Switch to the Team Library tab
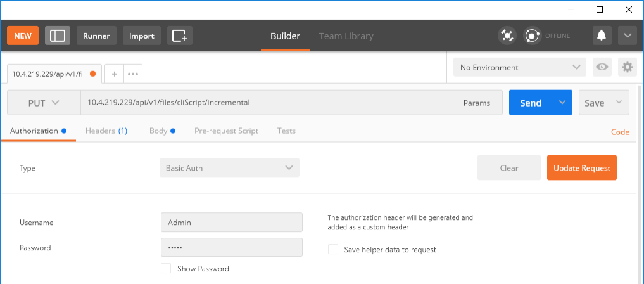The width and height of the screenshot is (644, 284). coord(346,36)
